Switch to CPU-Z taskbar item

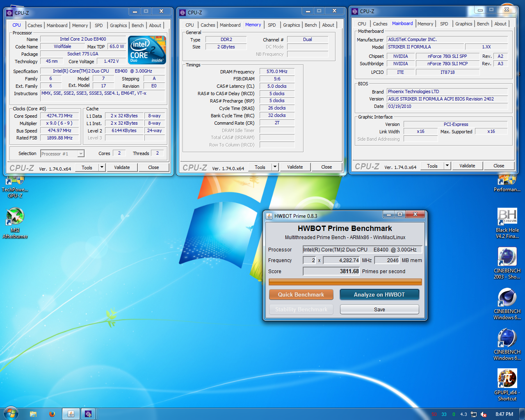tap(88, 414)
